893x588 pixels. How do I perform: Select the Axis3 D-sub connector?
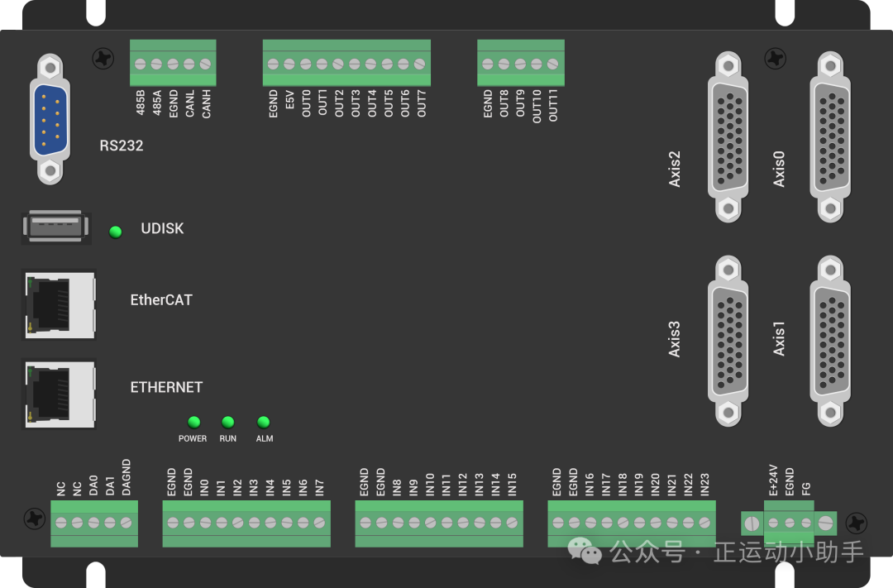pos(728,341)
